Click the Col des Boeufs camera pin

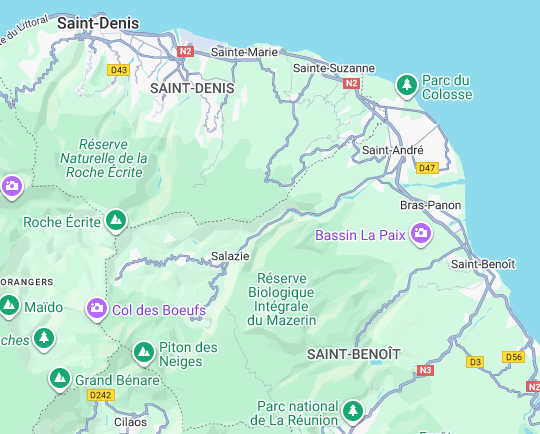coord(97,309)
